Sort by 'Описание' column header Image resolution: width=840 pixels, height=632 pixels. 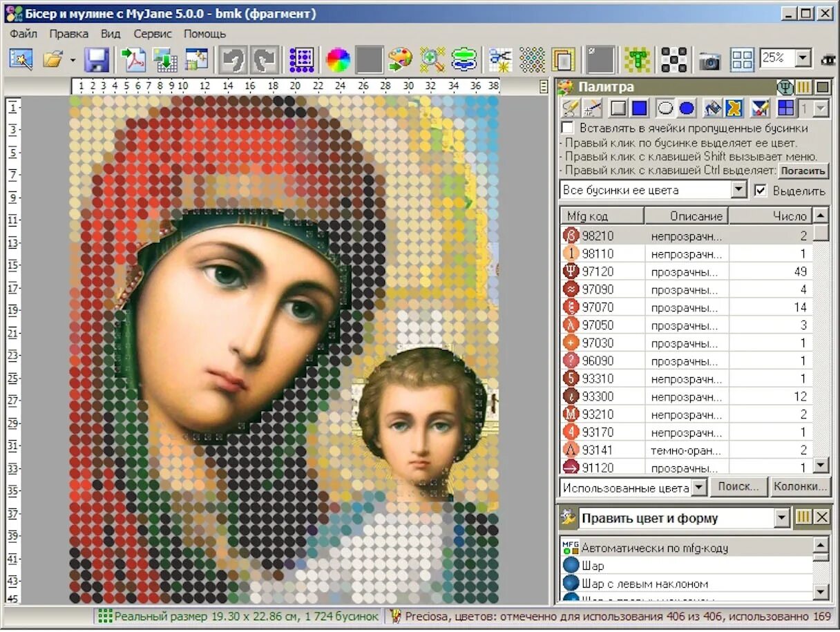687,216
